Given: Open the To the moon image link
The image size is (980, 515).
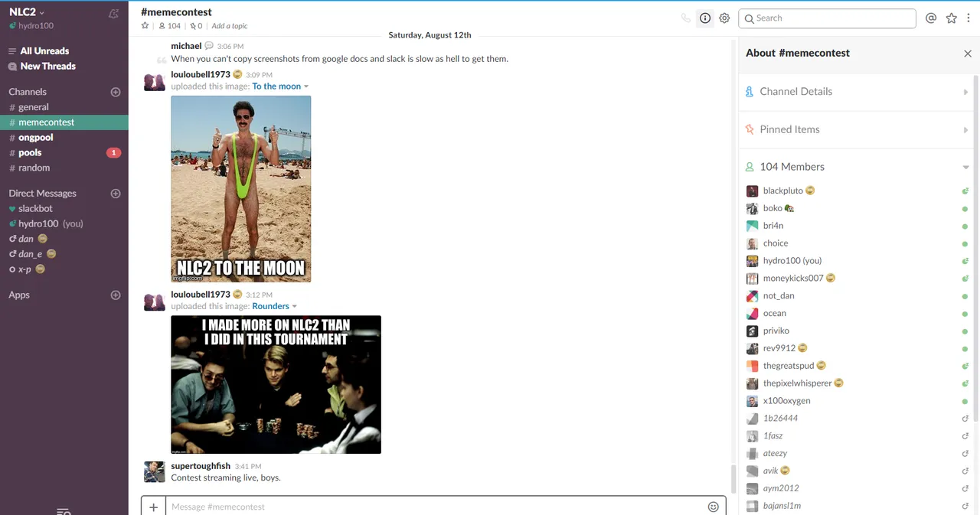Looking at the screenshot, I should click(276, 86).
